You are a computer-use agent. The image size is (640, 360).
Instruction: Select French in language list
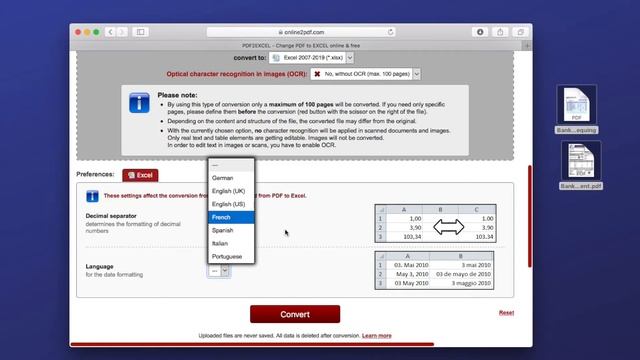click(231, 217)
